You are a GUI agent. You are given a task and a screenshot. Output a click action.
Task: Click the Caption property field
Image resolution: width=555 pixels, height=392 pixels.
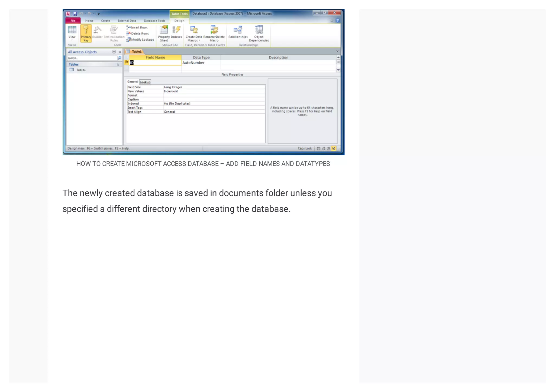coord(214,99)
